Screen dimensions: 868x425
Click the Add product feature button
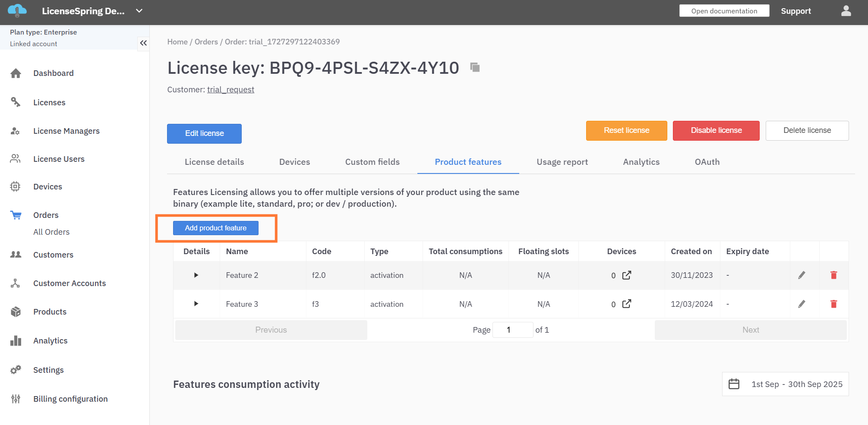[215, 228]
